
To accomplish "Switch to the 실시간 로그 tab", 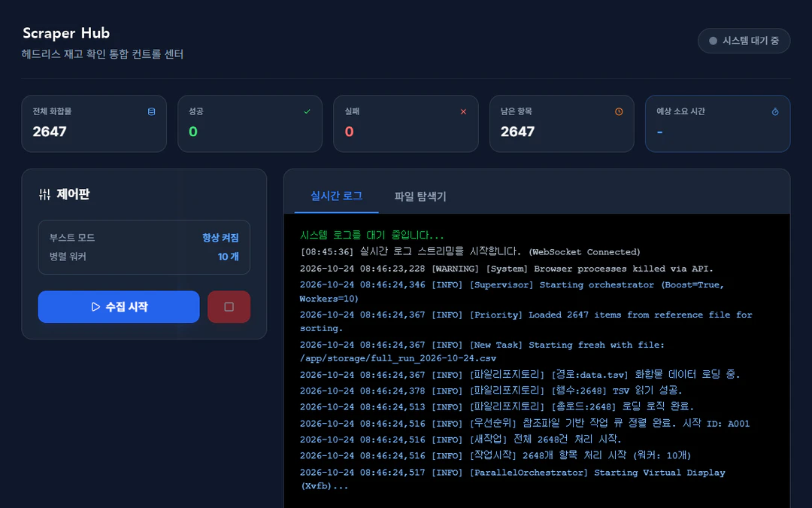I will (x=336, y=196).
